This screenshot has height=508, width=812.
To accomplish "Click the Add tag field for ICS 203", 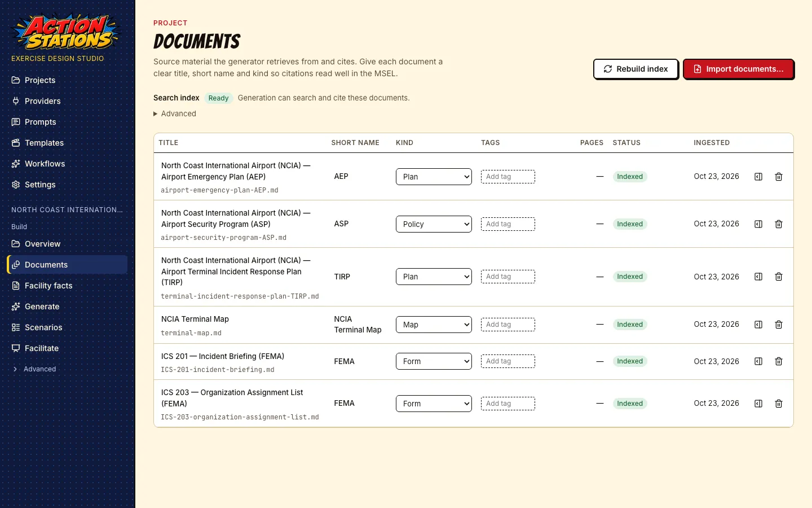I will (x=508, y=404).
